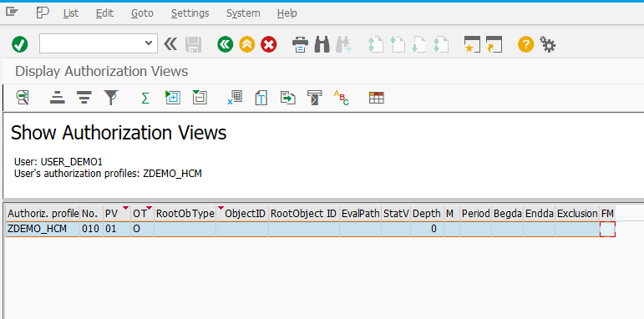This screenshot has width=644, height=319.
Task: Sort the list in ascending order
Action: pyautogui.click(x=58, y=98)
